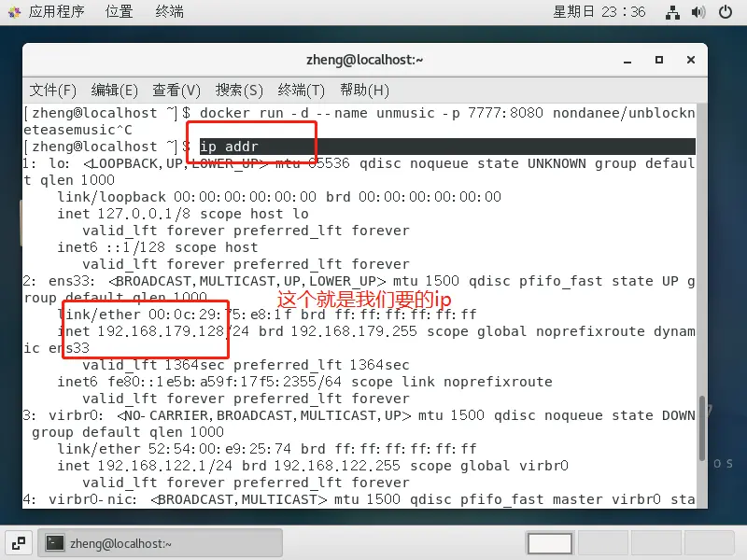The image size is (747, 560).
Task: Open the 终端 menu in top panel
Action: 169,11
